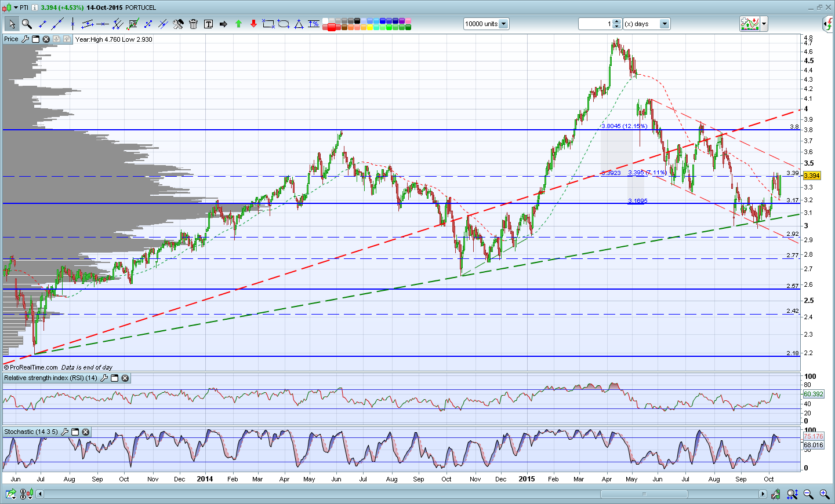Open the chart export share icon
Image resolution: width=835 pixels, height=504 pixels.
10,494
